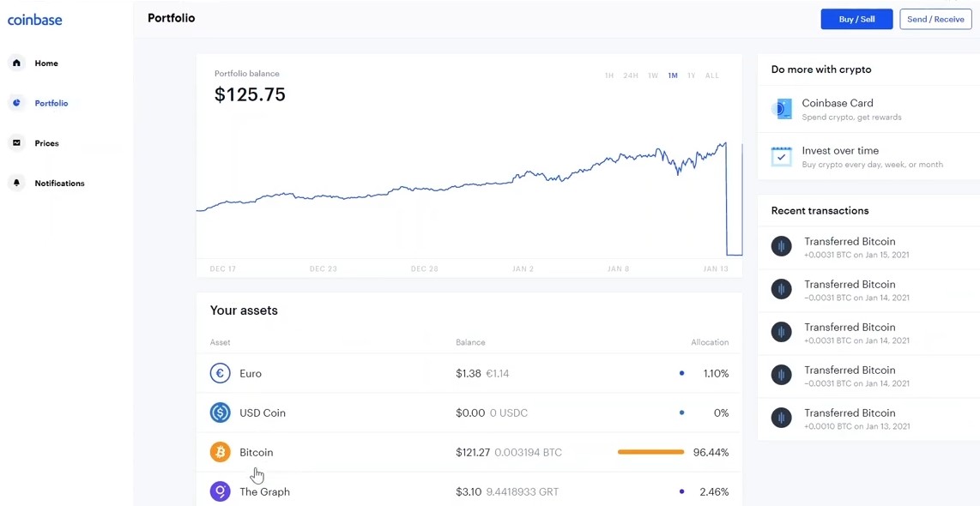Click The Graph asset icon

(221, 491)
